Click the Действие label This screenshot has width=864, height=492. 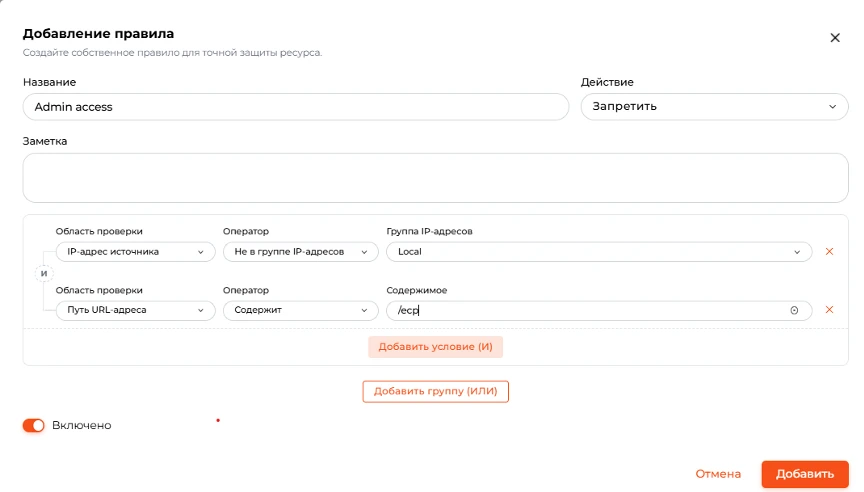click(607, 82)
